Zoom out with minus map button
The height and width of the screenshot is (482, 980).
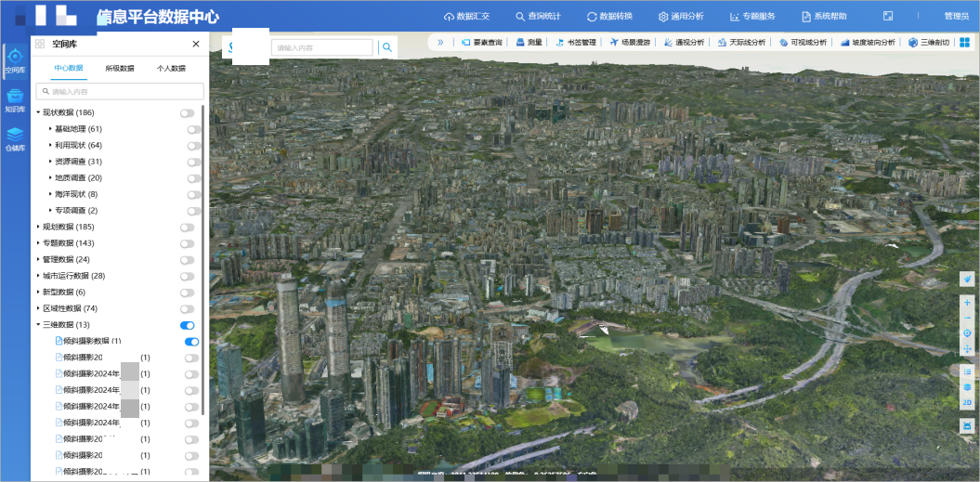click(968, 319)
